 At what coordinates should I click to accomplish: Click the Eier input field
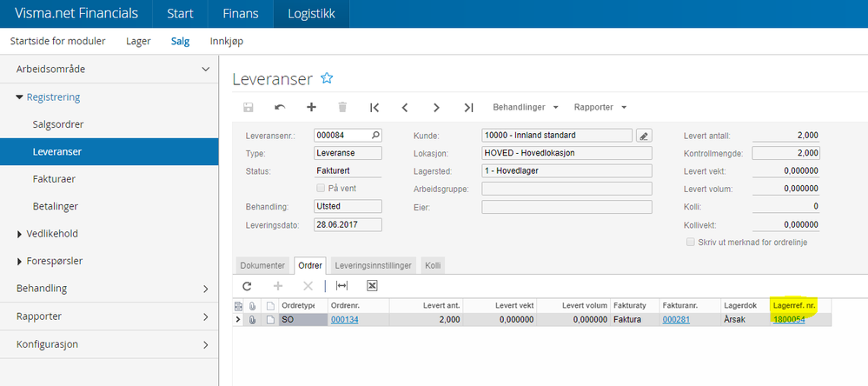coord(567,207)
